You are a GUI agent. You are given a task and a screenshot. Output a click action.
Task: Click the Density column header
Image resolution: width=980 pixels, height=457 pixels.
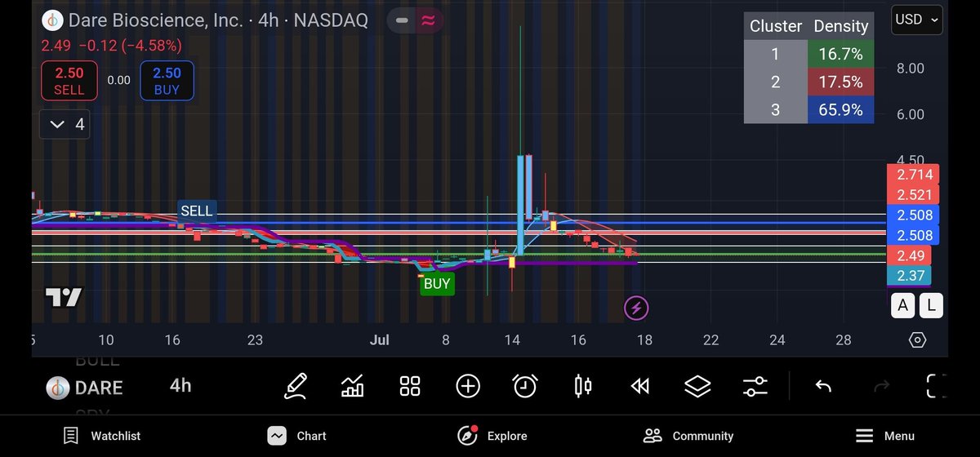(x=840, y=26)
